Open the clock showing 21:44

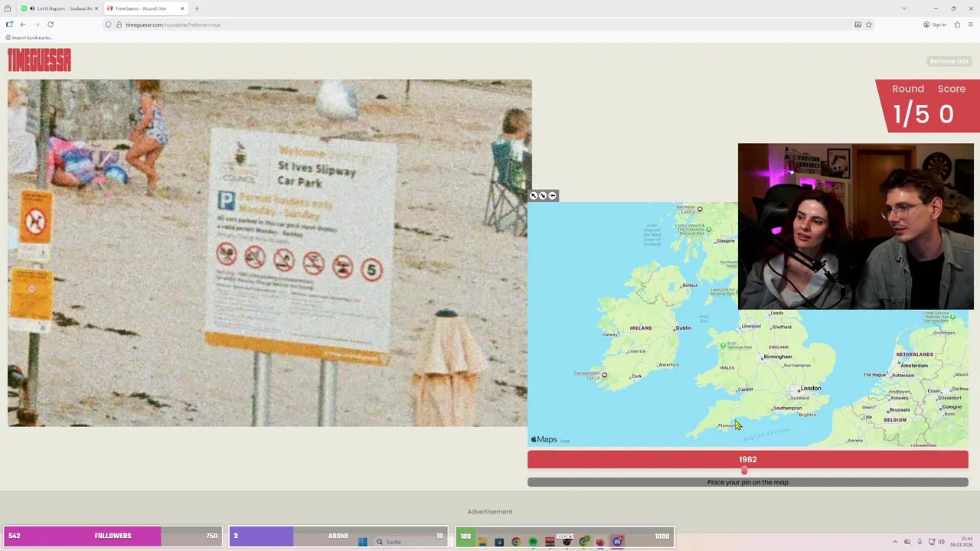(x=961, y=542)
